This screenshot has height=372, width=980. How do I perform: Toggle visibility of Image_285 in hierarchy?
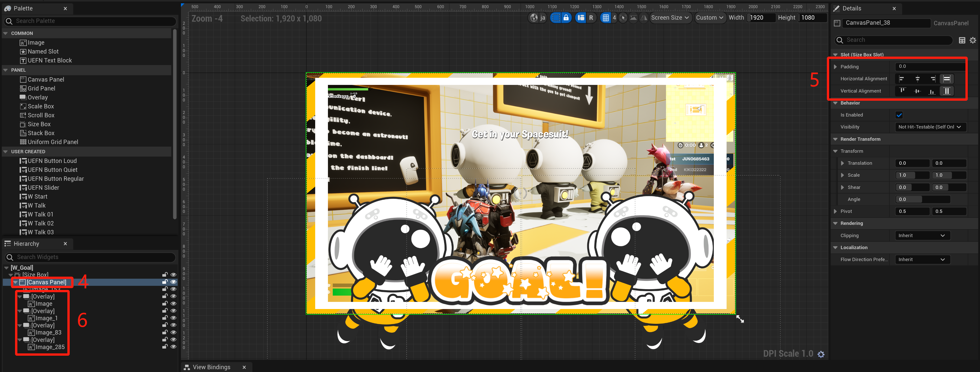[x=174, y=347]
